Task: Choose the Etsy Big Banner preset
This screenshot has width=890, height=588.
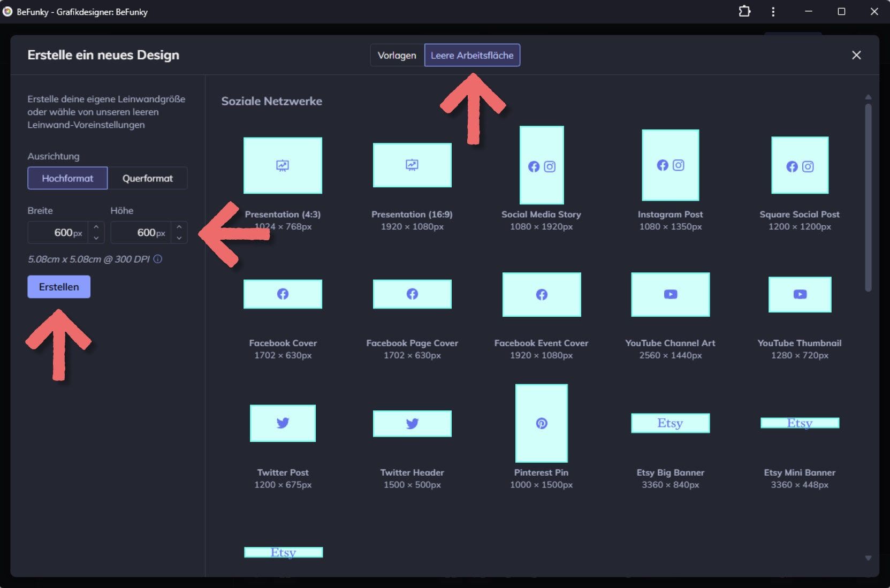Action: [671, 423]
